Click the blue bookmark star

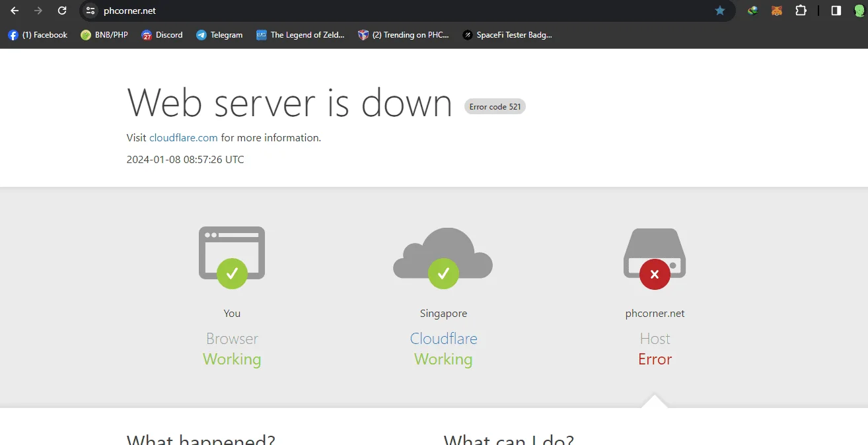(720, 11)
